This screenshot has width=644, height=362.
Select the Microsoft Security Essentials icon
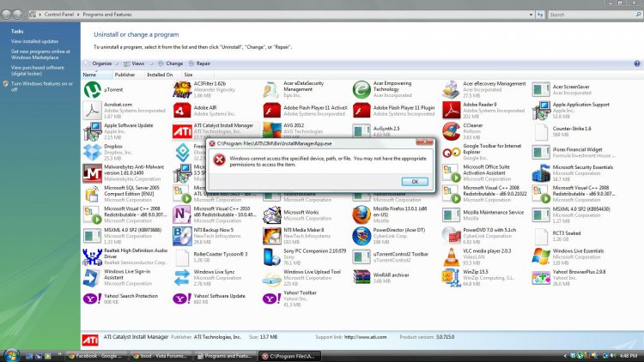(540, 173)
